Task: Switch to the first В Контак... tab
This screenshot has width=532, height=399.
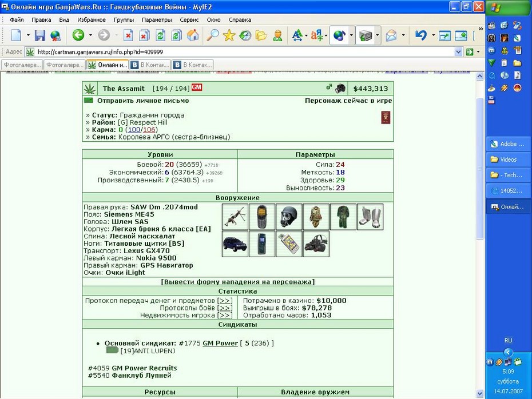Action: click(150, 65)
